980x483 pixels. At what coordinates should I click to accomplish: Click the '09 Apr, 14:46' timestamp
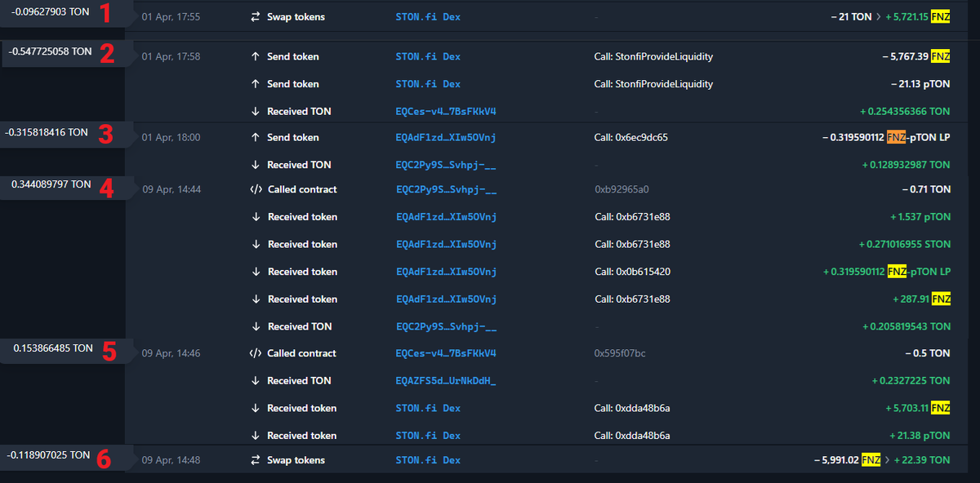pos(171,353)
